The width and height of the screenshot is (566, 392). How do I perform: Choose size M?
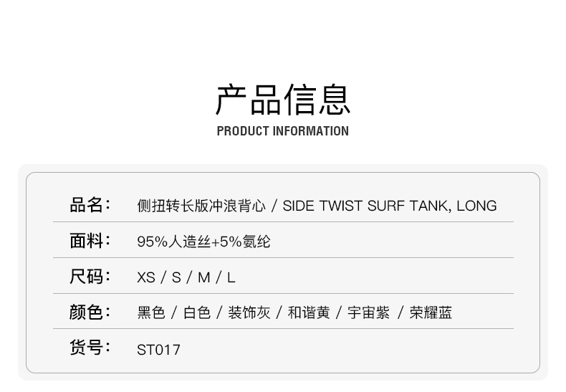(204, 278)
